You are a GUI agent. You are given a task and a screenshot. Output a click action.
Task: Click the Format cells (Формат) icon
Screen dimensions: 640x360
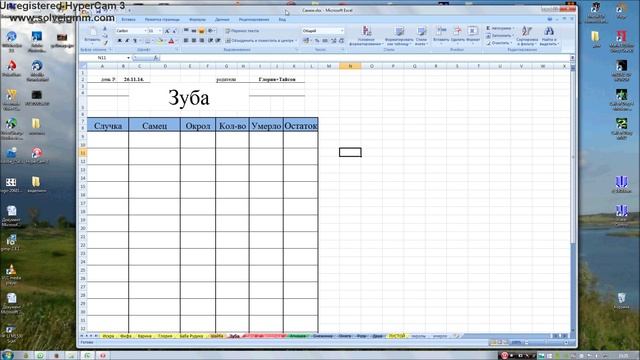473,35
